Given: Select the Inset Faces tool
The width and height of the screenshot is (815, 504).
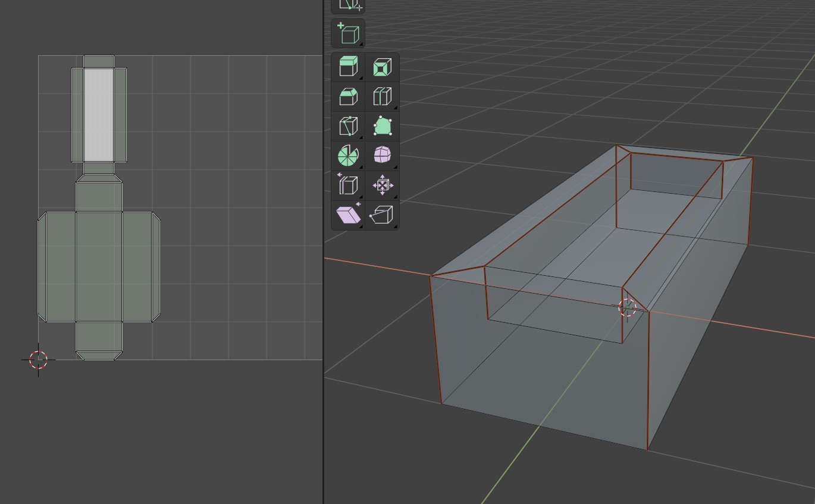Looking at the screenshot, I should coord(382,67).
